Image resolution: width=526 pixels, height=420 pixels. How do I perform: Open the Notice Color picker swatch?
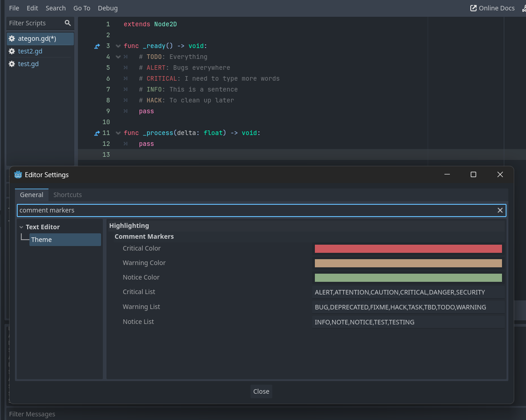pyautogui.click(x=408, y=278)
